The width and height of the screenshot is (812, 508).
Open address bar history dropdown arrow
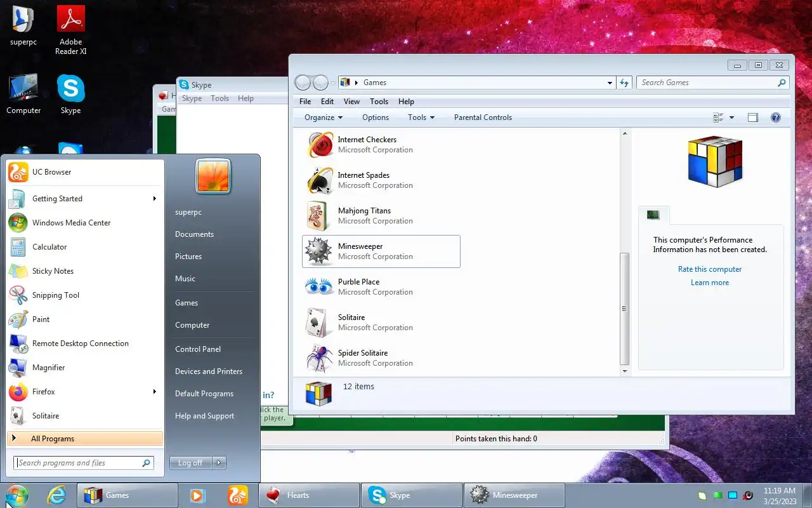click(x=610, y=83)
